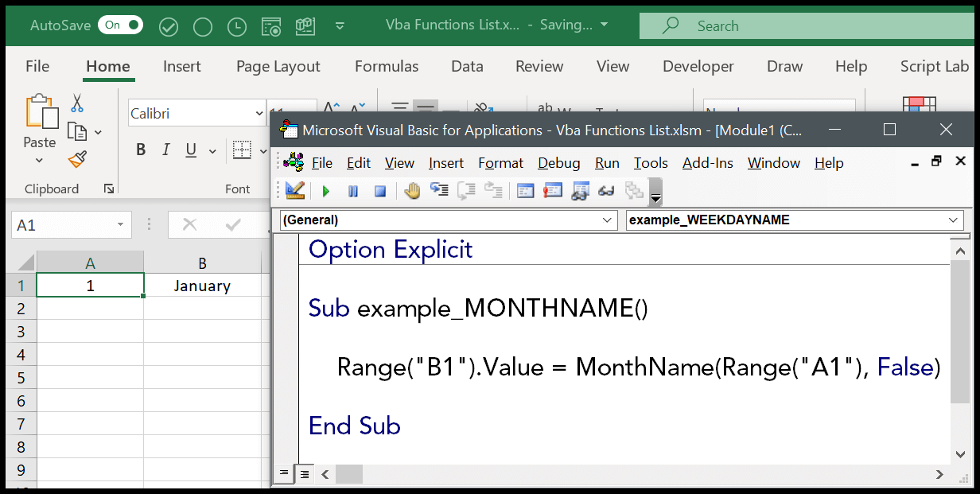Toggle Design Mode in the VBA toolbar

coord(294,191)
